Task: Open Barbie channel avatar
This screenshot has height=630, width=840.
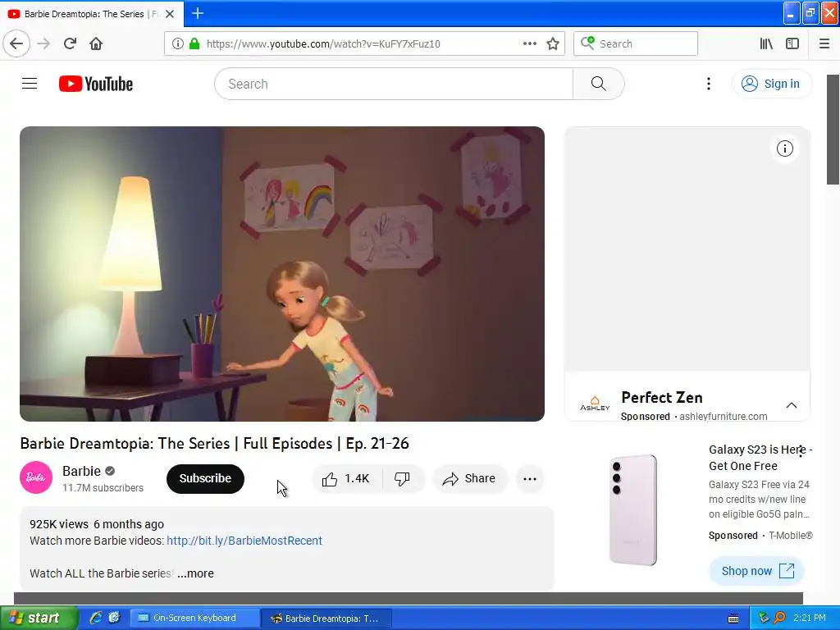Action: [x=36, y=477]
